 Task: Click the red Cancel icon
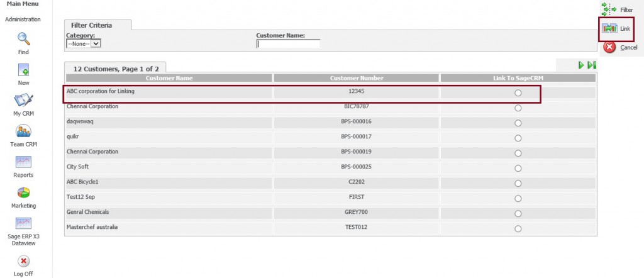point(610,47)
